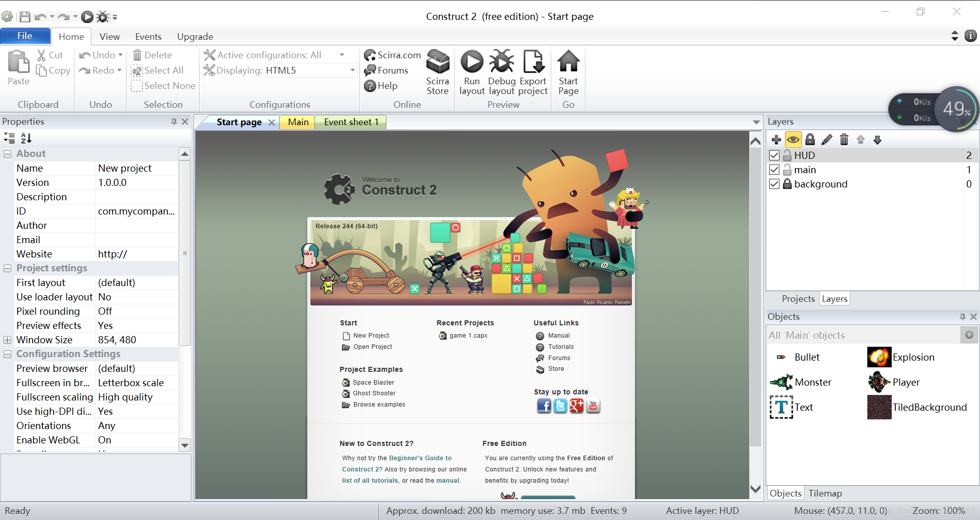This screenshot has height=520, width=980.
Task: Go to Start Page via house icon
Action: point(568,61)
